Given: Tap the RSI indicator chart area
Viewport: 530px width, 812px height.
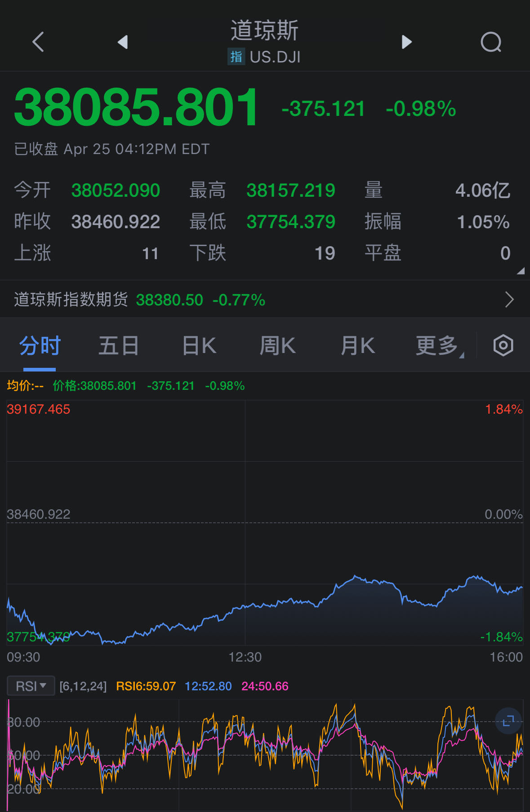Looking at the screenshot, I should (265, 755).
